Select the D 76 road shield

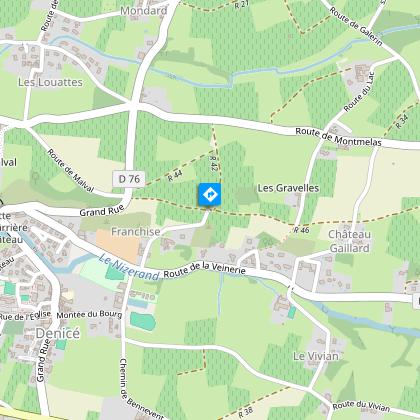pos(129,179)
